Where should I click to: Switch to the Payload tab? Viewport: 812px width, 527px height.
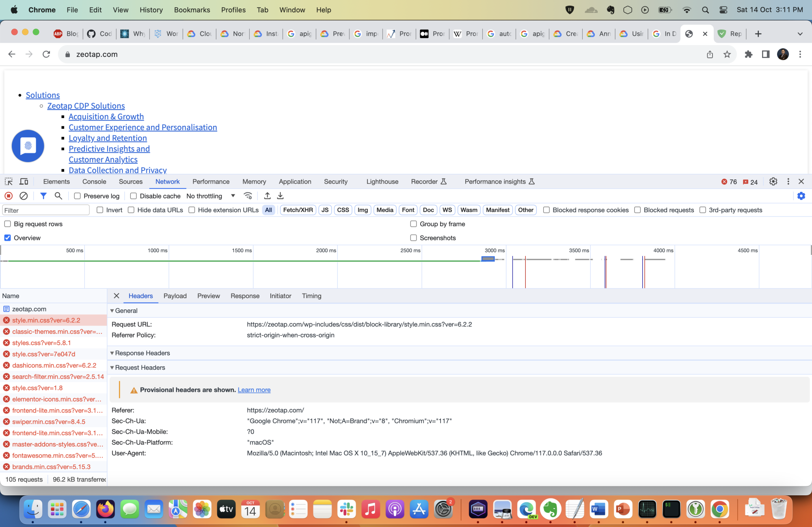point(175,296)
